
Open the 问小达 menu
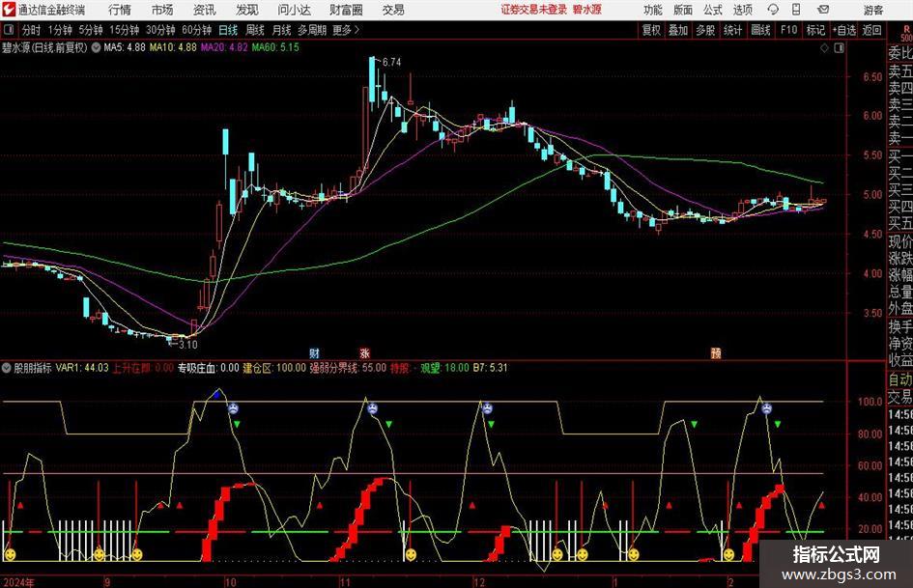point(294,10)
